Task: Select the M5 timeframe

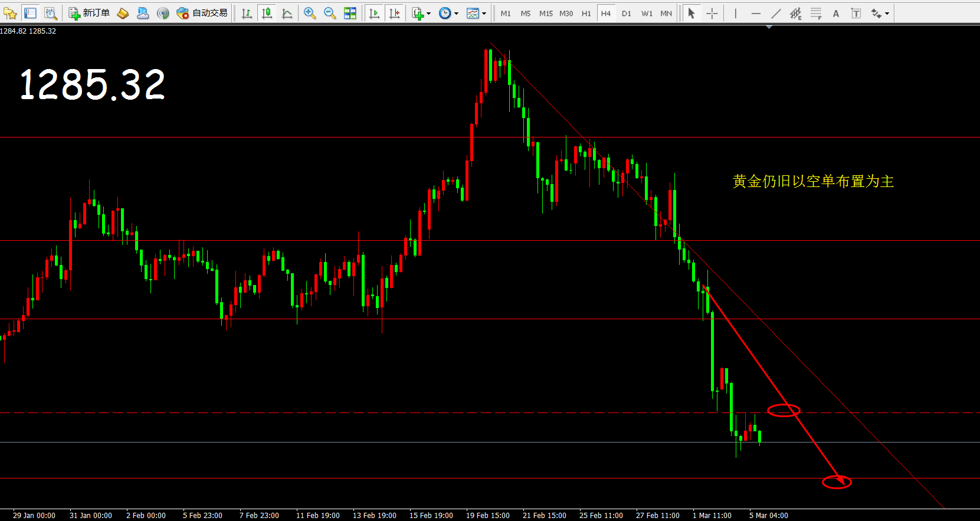Action: pos(526,13)
